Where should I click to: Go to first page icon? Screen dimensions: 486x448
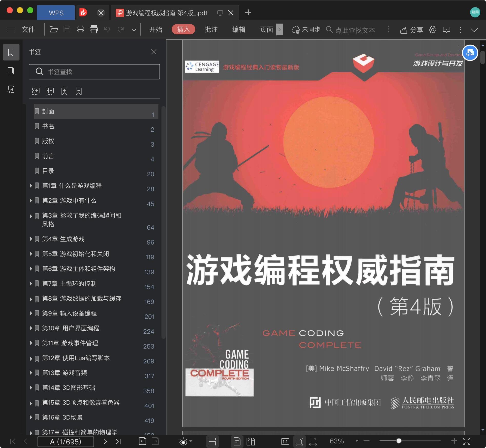click(12, 441)
